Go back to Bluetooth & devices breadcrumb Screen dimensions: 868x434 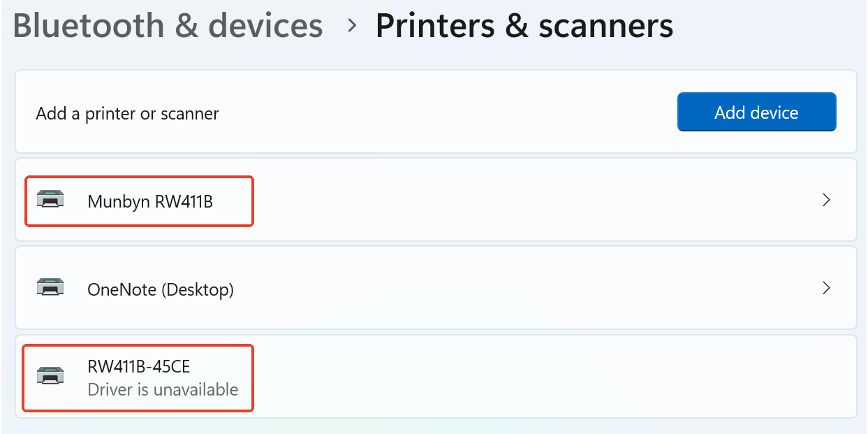click(x=168, y=26)
